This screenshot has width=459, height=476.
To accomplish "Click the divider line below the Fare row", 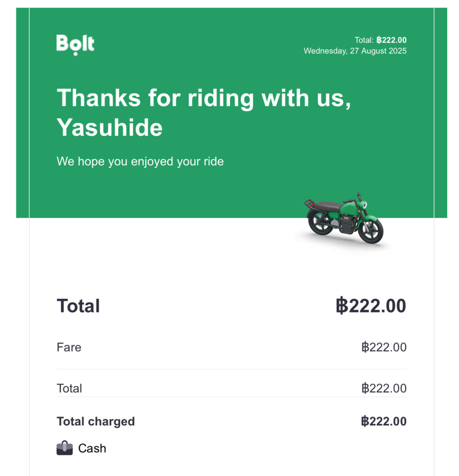I will click(231, 369).
